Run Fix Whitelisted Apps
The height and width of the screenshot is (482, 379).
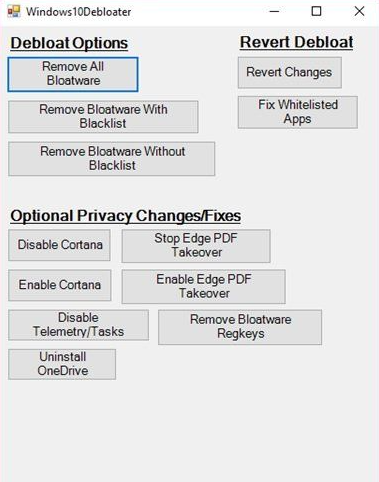tap(298, 112)
